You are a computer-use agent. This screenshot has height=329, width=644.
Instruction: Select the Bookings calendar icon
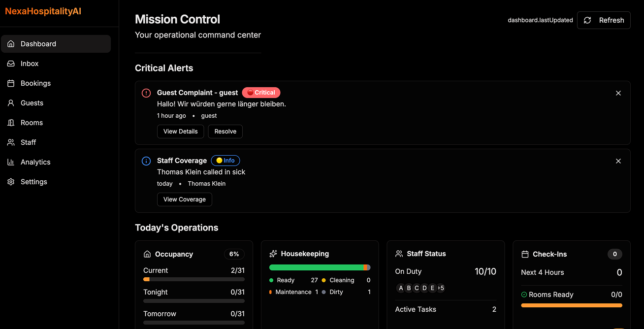coord(10,83)
